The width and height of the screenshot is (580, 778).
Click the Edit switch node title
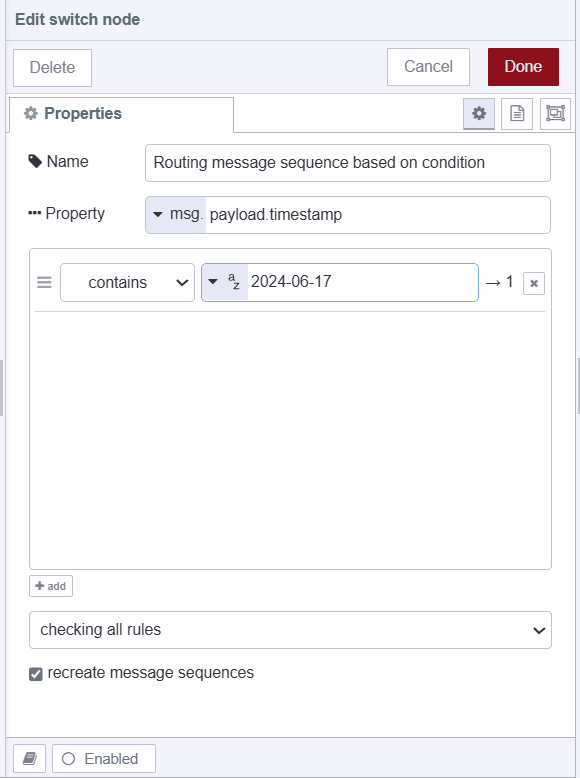(77, 19)
